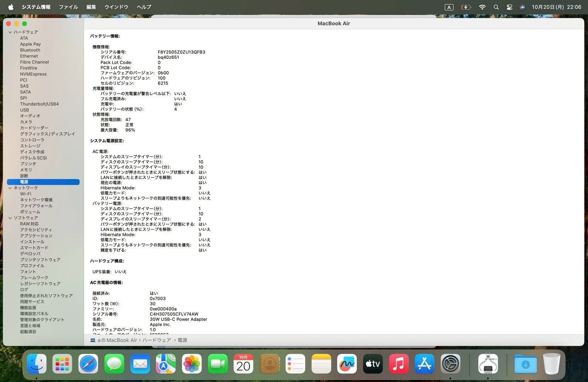This screenshot has width=588, height=382.
Task: Click the 充放電回数 47 value
Action: click(x=128, y=120)
